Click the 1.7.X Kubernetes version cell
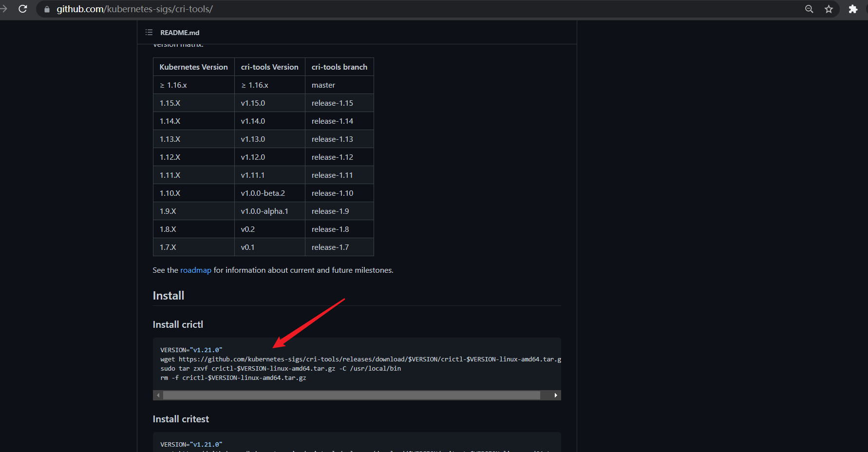The image size is (868, 452). [x=194, y=247]
